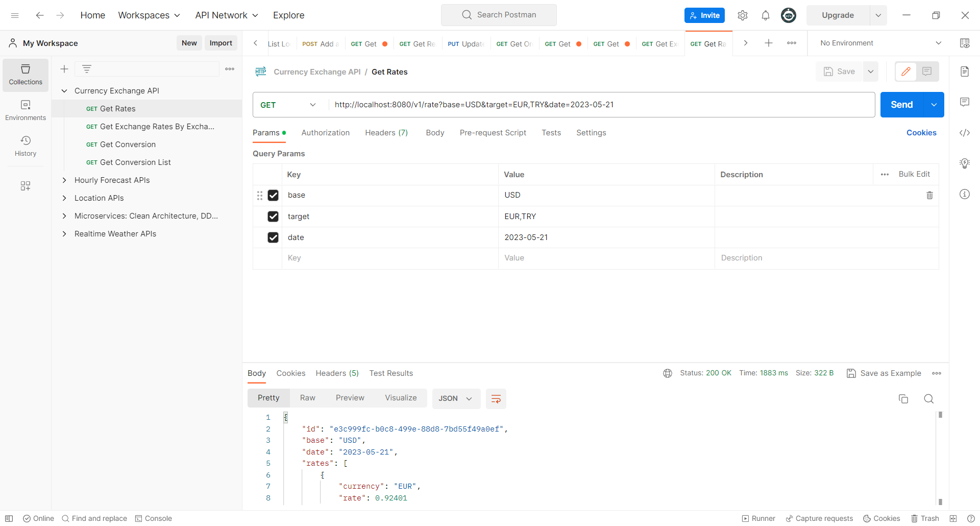Open the tab options ellipsis menu
980x526 pixels.
tap(792, 43)
